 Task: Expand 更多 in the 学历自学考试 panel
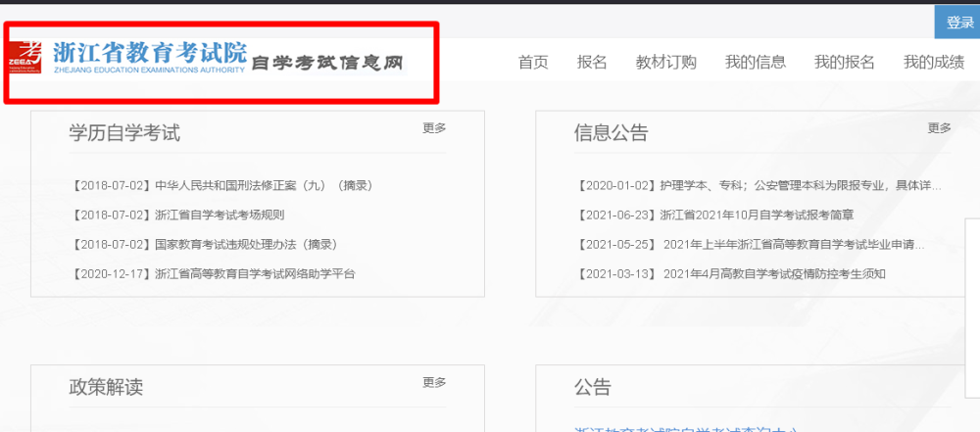point(434,128)
